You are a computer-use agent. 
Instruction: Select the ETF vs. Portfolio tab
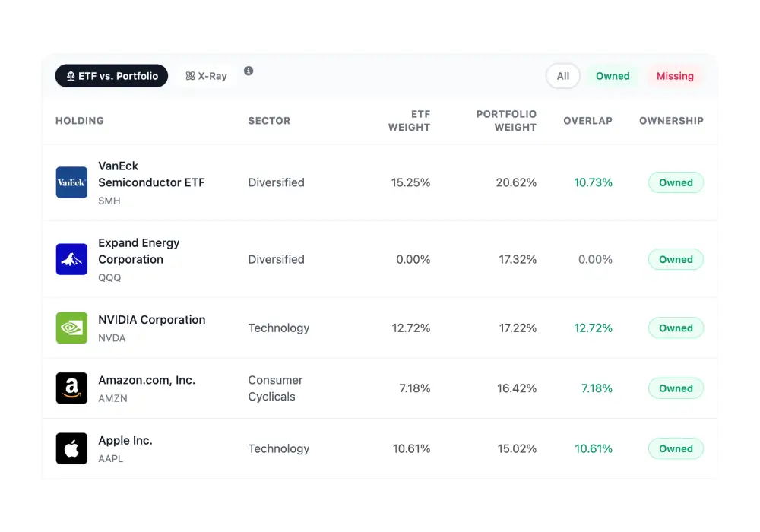point(111,75)
